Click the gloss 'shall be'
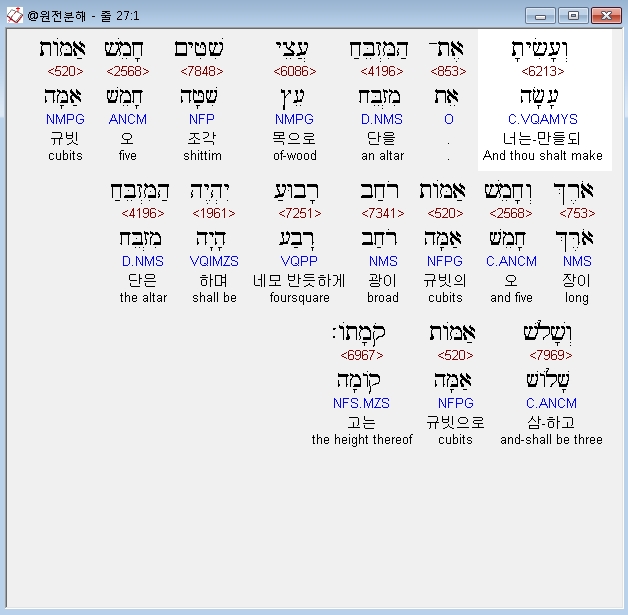This screenshot has width=628, height=615. 214,298
